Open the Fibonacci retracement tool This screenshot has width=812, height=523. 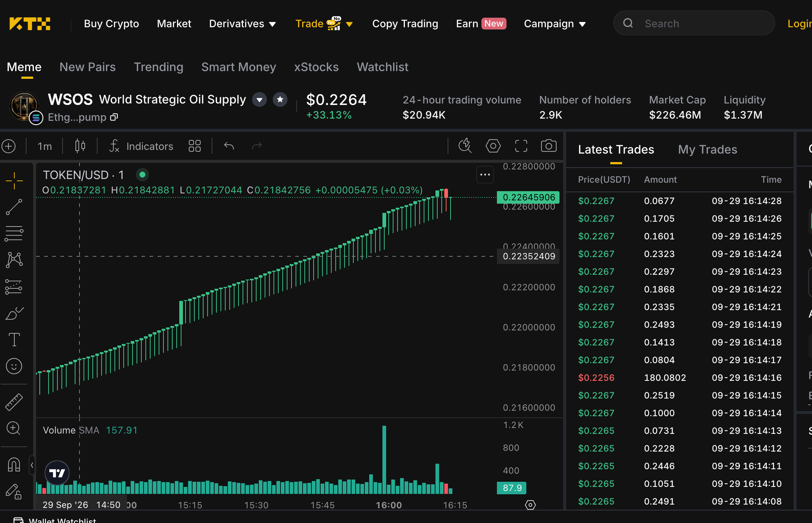(x=14, y=234)
